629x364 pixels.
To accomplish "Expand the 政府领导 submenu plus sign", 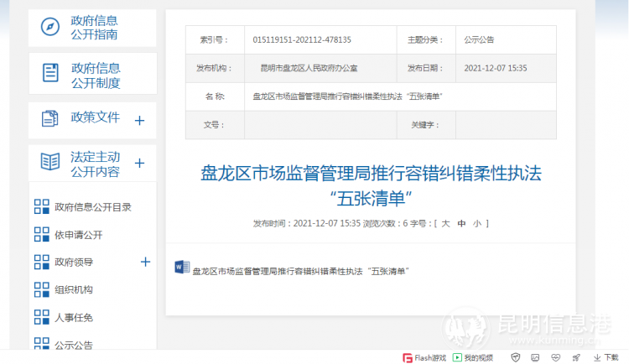I will point(145,262).
